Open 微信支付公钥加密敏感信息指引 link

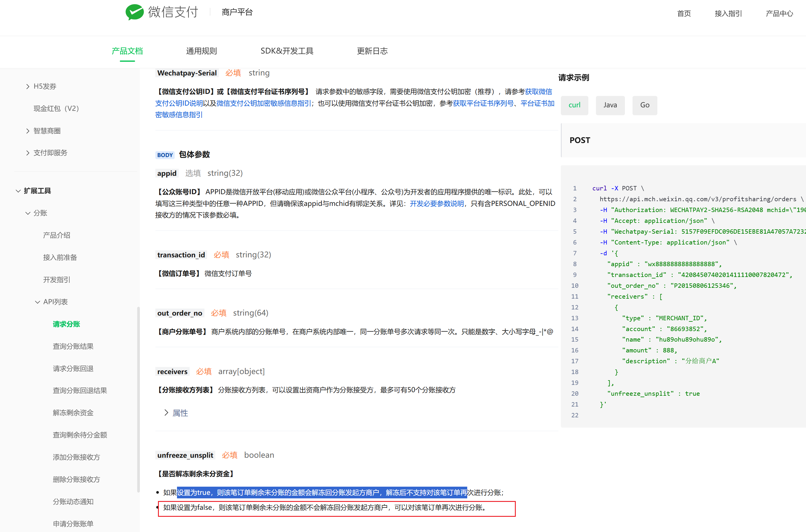[264, 103]
